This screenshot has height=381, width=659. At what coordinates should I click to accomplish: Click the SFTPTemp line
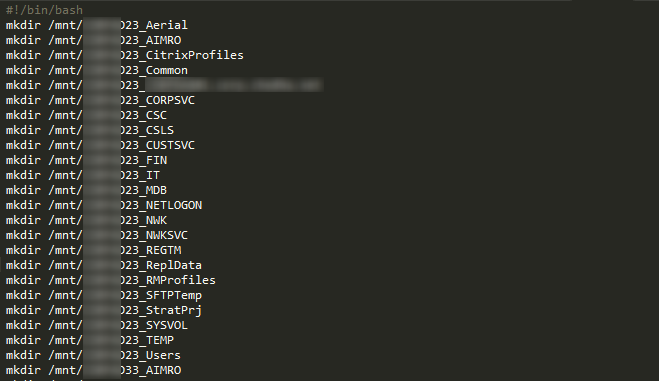[104, 295]
